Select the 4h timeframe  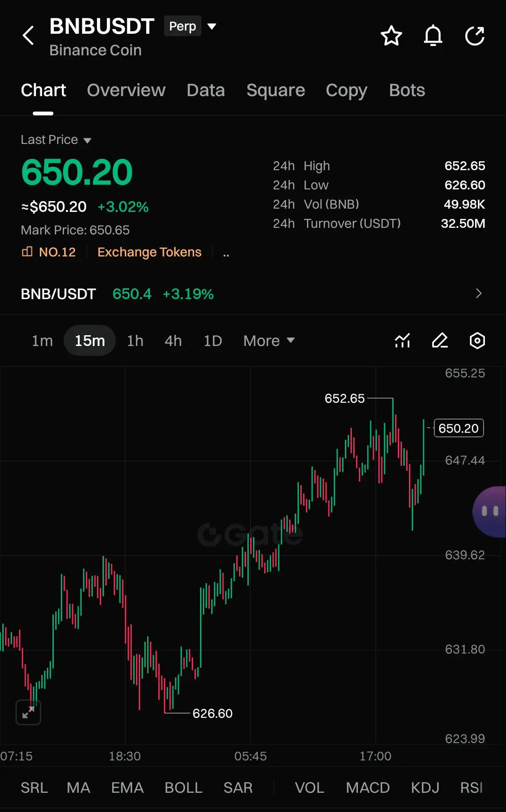point(173,341)
